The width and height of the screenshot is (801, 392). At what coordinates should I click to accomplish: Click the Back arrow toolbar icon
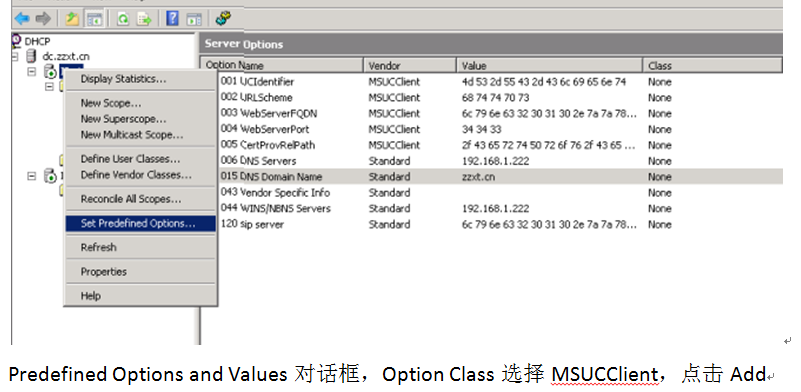click(x=22, y=19)
